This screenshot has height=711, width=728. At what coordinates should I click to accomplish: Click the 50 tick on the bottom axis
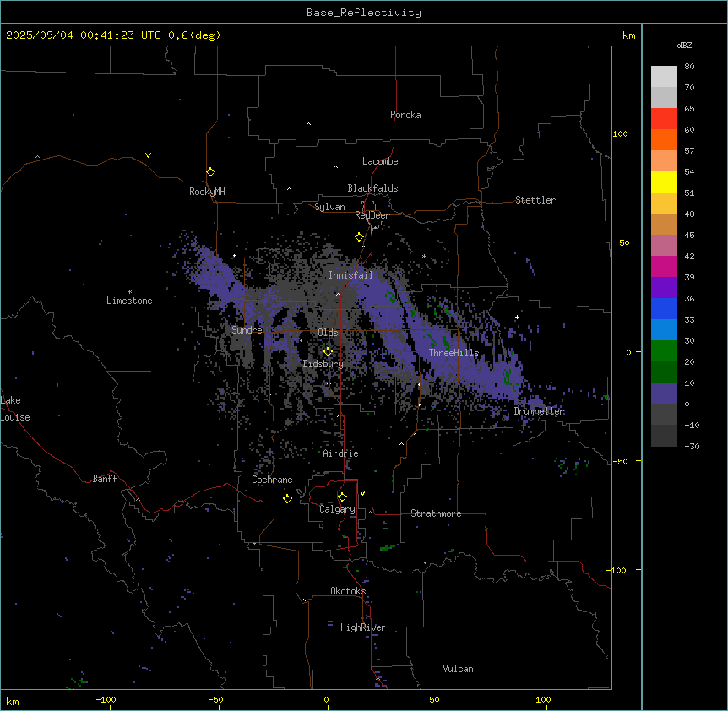pos(434,699)
